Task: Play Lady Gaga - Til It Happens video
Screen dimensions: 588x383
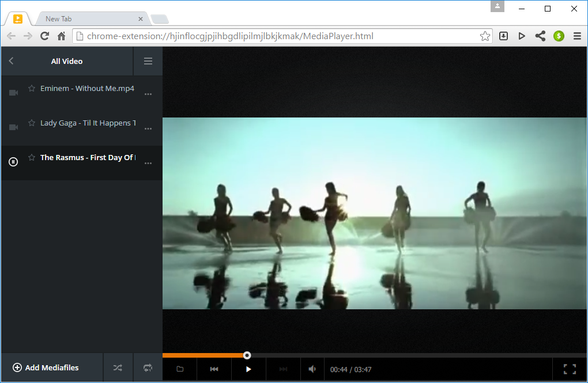Action: coord(88,123)
